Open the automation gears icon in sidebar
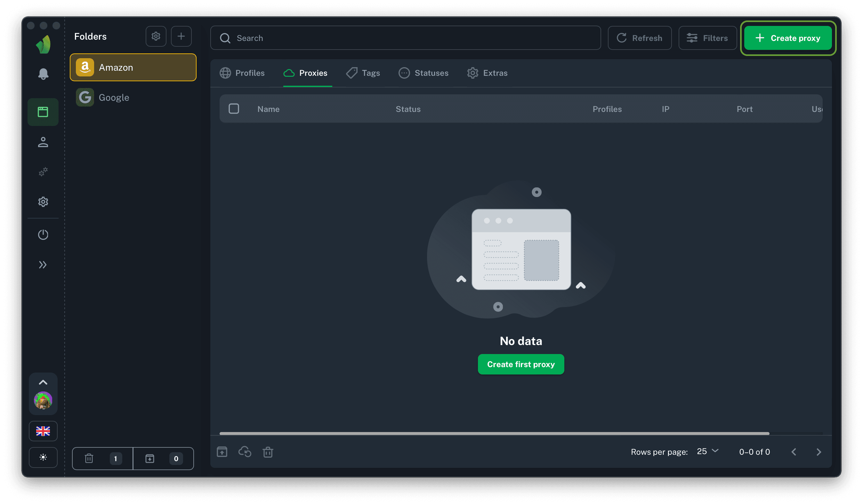 point(43,172)
